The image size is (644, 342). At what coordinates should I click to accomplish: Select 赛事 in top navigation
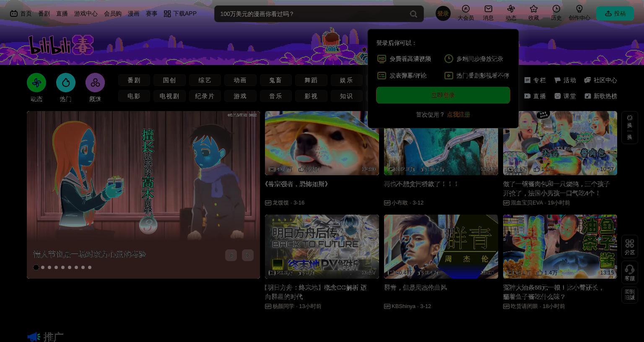[x=151, y=14]
